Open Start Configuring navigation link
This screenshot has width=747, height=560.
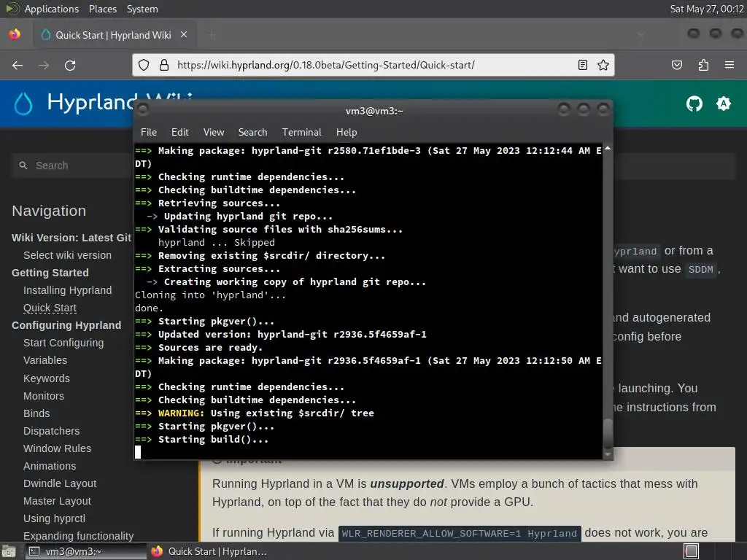[x=63, y=343]
